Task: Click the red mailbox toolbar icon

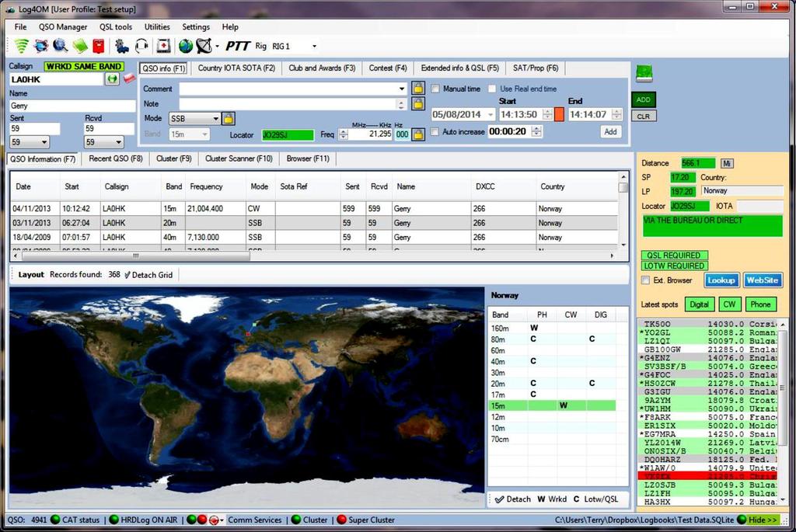Action: pyautogui.click(x=99, y=46)
